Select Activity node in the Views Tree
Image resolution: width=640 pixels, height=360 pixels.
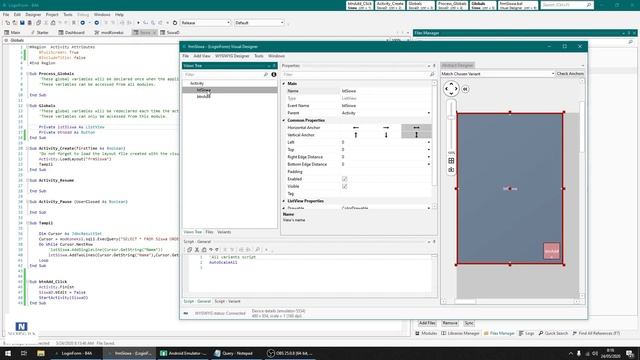pyautogui.click(x=197, y=83)
